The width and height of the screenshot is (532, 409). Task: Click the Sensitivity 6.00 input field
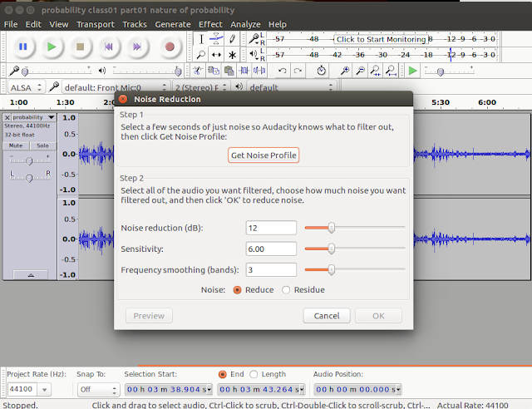tap(271, 249)
